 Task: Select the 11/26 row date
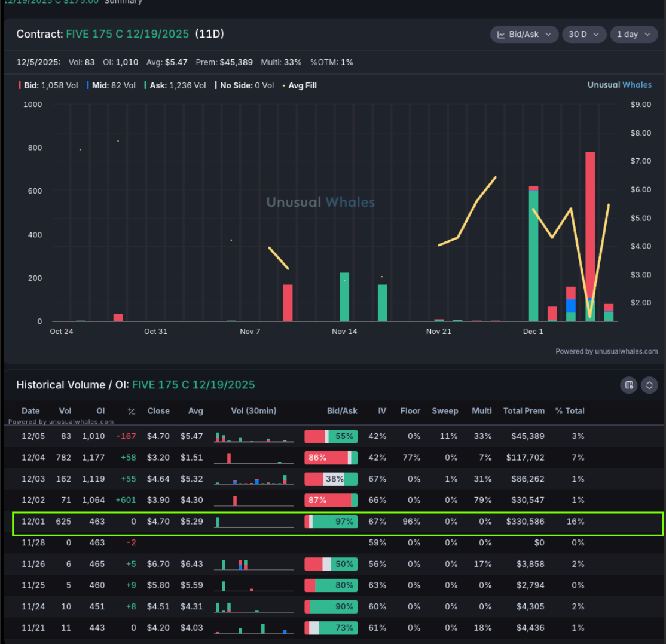[33, 564]
